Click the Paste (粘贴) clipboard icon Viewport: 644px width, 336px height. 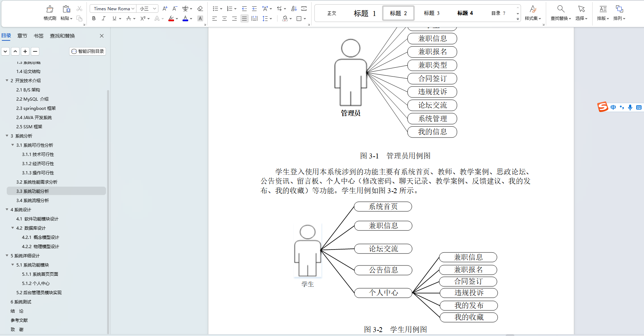[66, 9]
